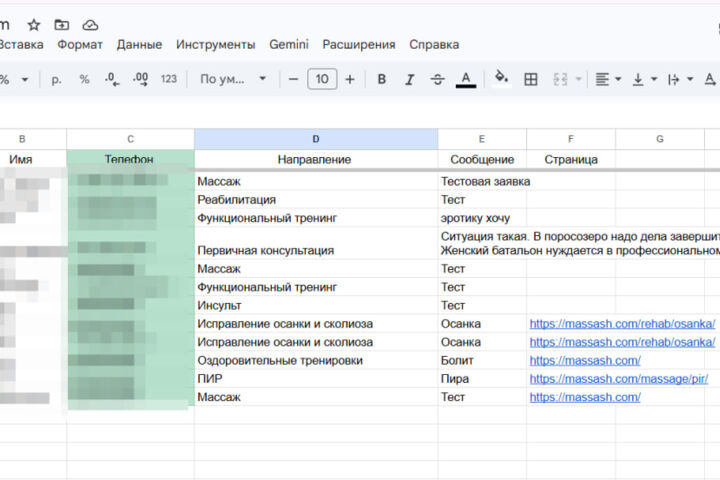
Task: Select the Инсульт cell
Action: (x=316, y=305)
